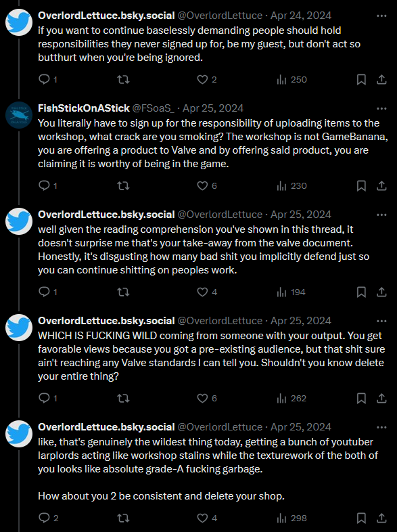This screenshot has height=532, width=397.
Task: Repost the 'delete your shop' tweet
Action: (x=123, y=518)
